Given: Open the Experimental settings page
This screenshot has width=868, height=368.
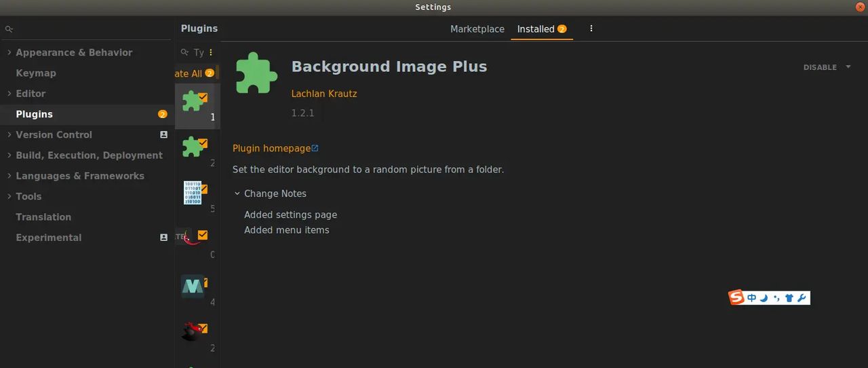Looking at the screenshot, I should [x=49, y=238].
